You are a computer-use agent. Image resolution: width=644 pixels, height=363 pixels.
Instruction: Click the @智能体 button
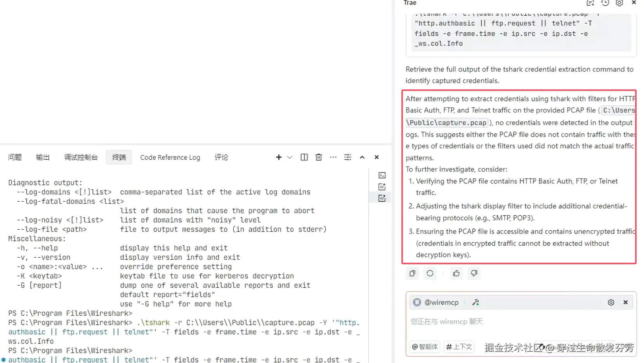pos(425,347)
